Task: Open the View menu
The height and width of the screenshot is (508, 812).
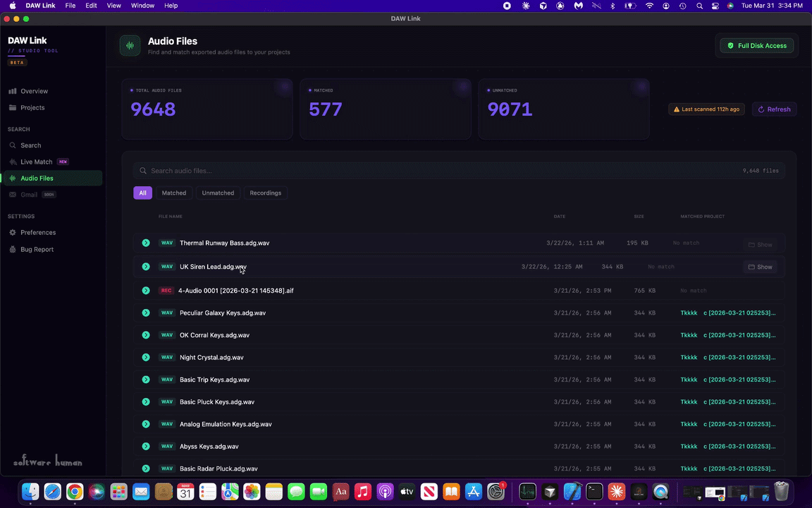Action: [114, 6]
